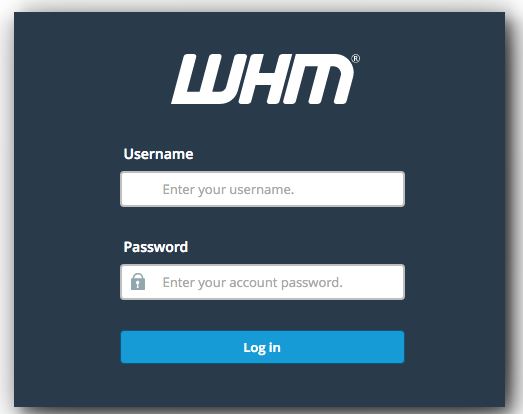523x414 pixels.
Task: Click the padlock icon in password field
Action: [x=138, y=282]
